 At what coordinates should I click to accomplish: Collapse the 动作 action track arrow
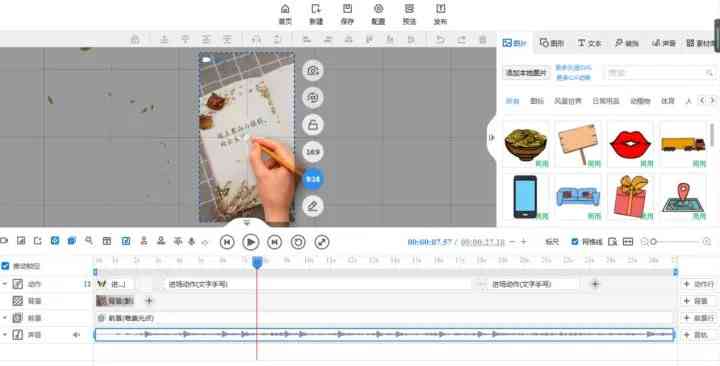coord(5,284)
